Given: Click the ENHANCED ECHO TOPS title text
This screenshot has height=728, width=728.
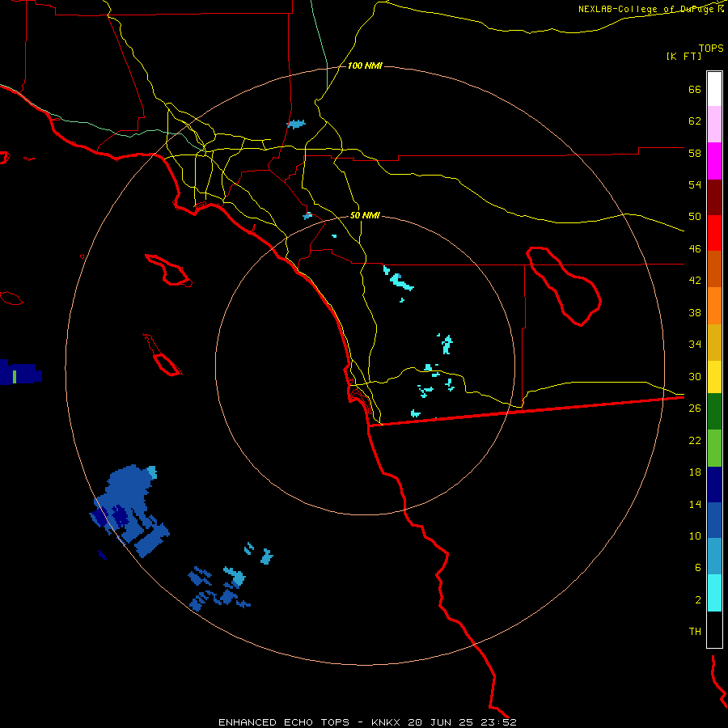Looking at the screenshot, I should pyautogui.click(x=284, y=722).
